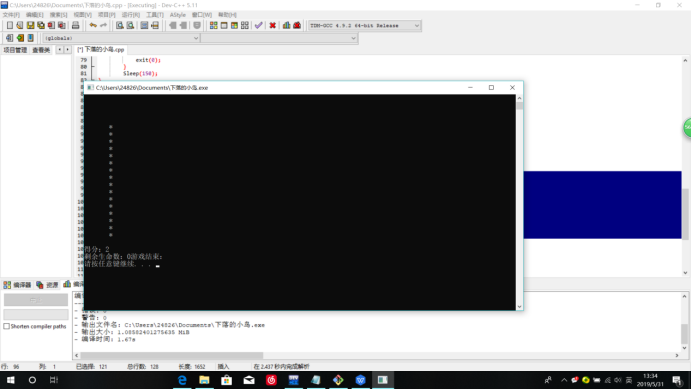Click the Profile analysis chart icon
This screenshot has height=389, width=692.
[286, 26]
